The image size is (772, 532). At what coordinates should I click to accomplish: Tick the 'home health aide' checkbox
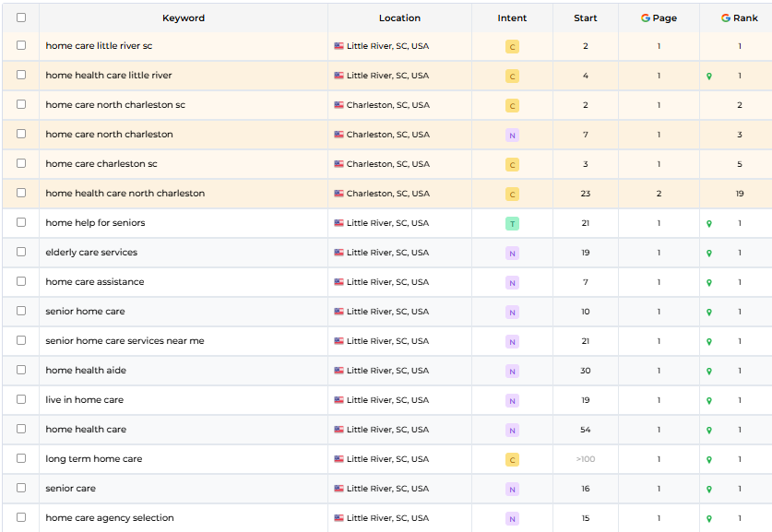pyautogui.click(x=21, y=370)
